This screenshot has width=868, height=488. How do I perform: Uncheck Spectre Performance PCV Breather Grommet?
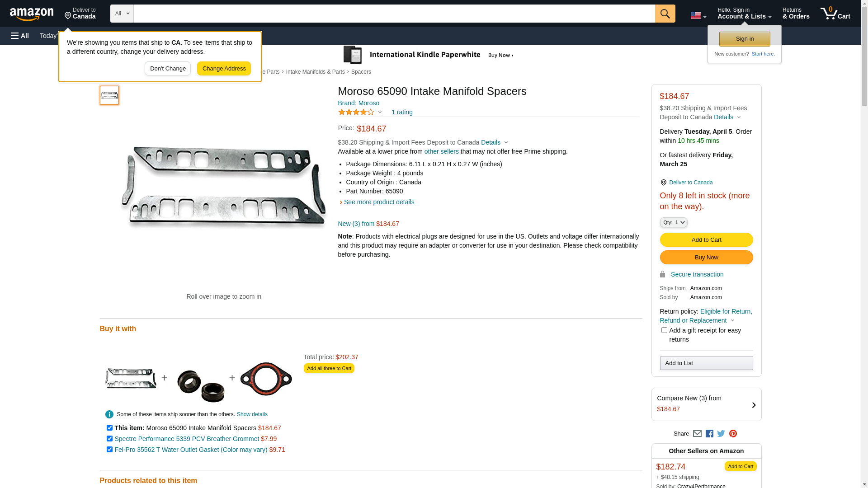[109, 439]
